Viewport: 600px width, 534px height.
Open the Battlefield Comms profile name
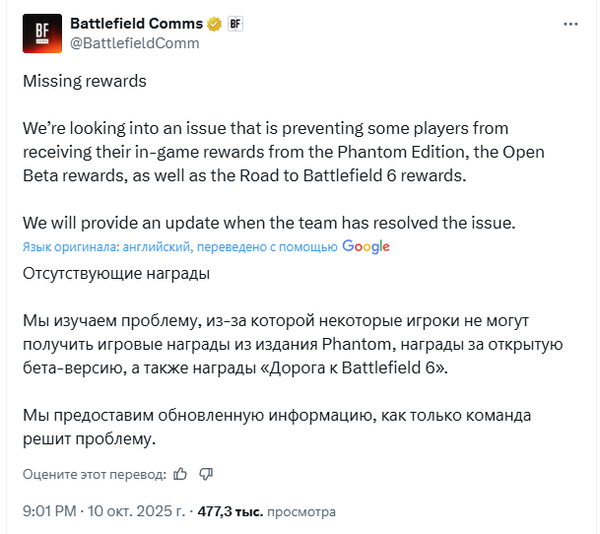coord(136,23)
